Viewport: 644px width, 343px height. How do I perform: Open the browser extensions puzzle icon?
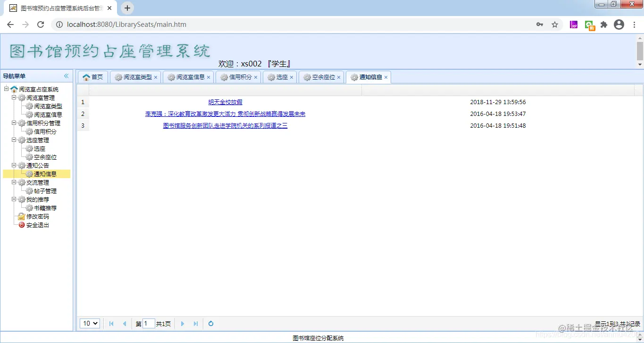coord(604,24)
